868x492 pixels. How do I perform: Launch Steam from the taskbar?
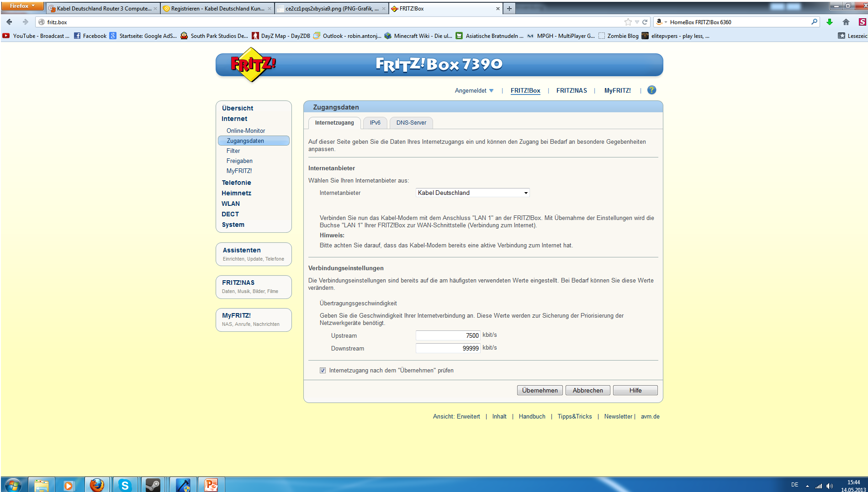click(x=153, y=485)
